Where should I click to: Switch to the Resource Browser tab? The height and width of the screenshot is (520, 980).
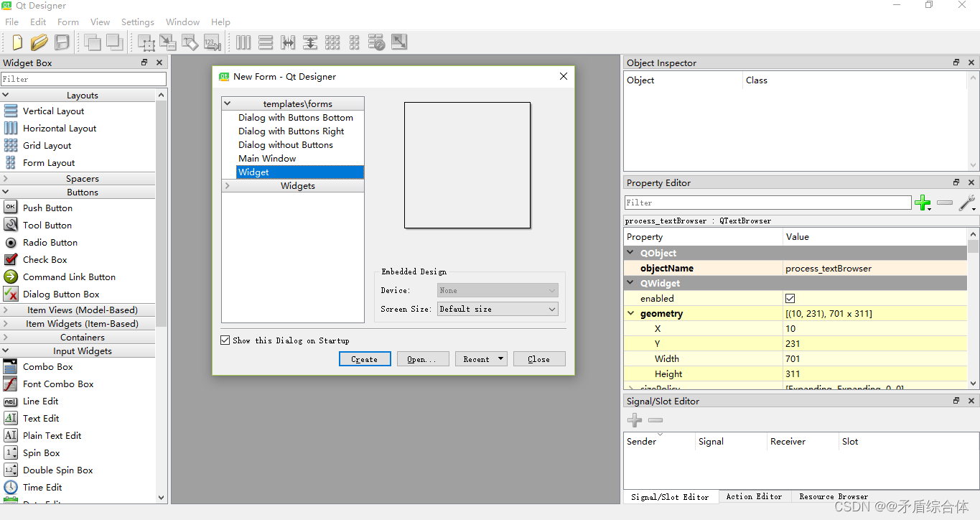(x=834, y=496)
